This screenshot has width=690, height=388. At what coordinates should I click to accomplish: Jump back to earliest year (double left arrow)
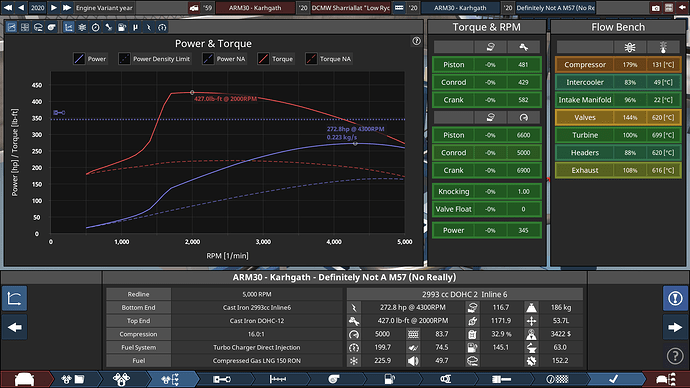click(x=8, y=7)
